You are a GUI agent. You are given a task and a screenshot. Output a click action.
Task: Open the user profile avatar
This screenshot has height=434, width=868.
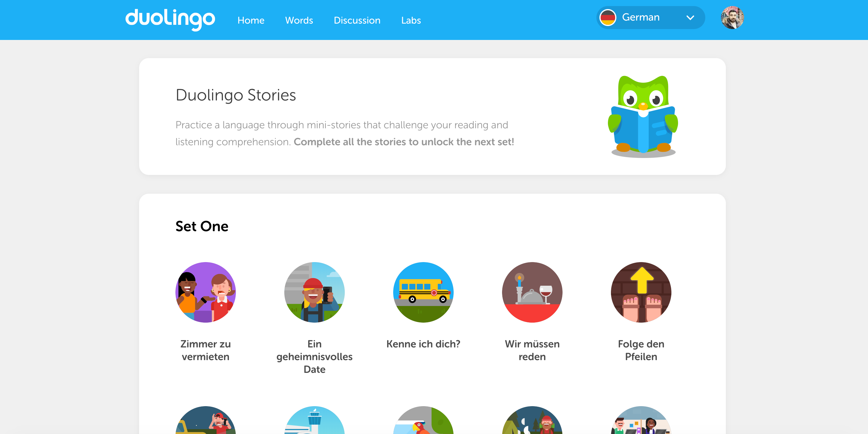pos(732,18)
